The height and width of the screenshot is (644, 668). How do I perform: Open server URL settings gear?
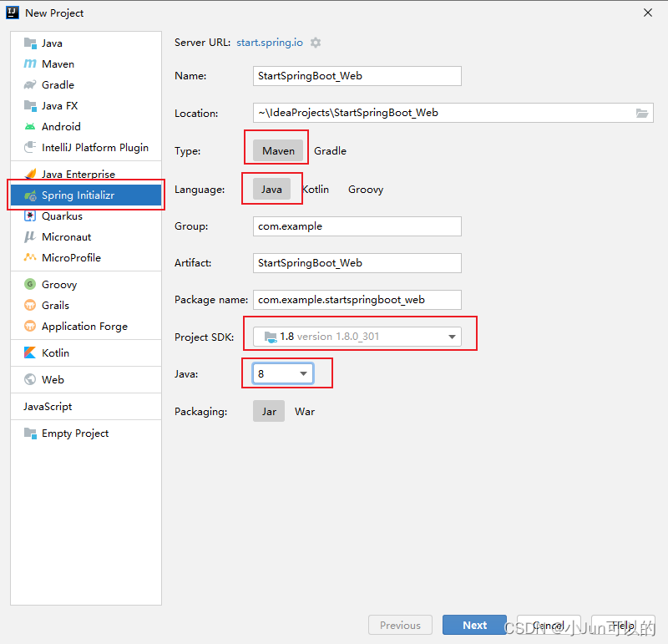coord(316,43)
